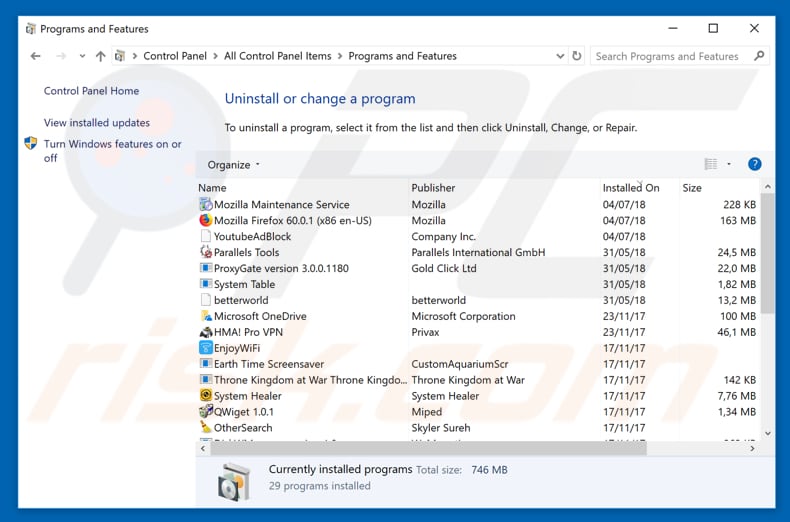Image resolution: width=790 pixels, height=522 pixels.
Task: Click the betterworld file icon
Action: (x=206, y=300)
